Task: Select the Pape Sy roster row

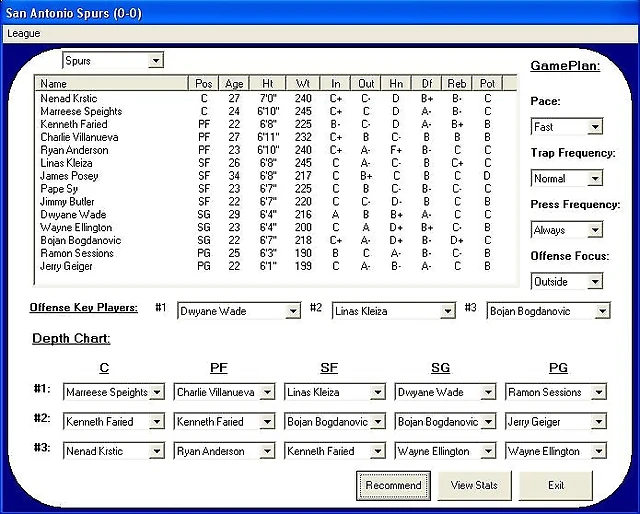Action: click(276, 189)
